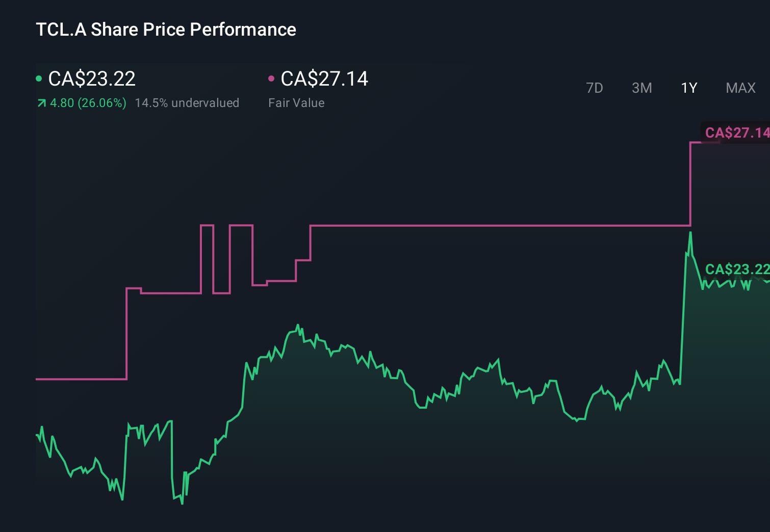Click the pink Fair Value legend dot
This screenshot has height=532, width=770.
pyautogui.click(x=272, y=78)
